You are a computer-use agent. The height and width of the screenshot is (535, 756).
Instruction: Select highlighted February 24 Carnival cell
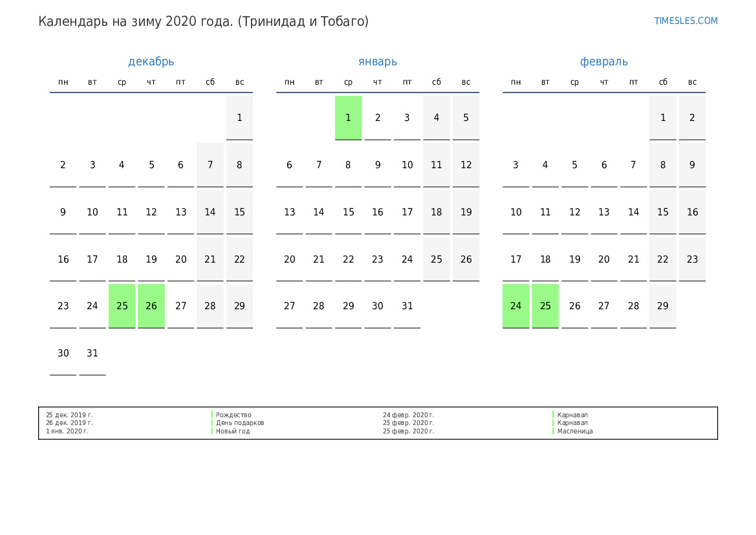[515, 306]
